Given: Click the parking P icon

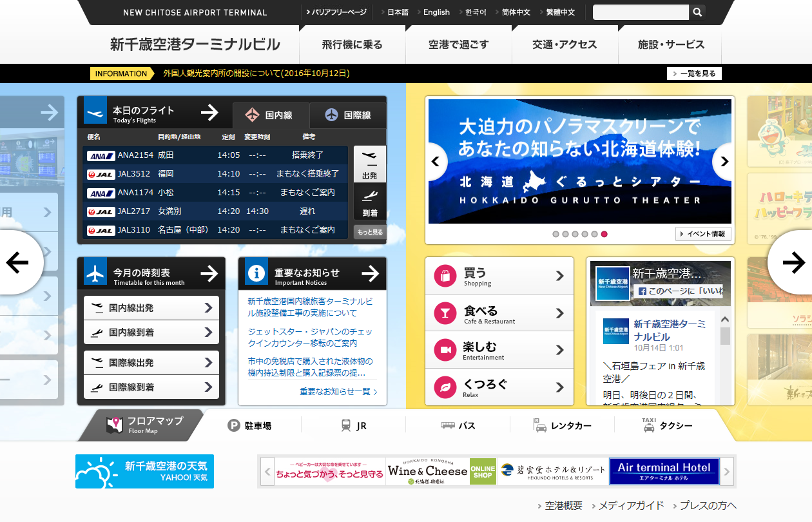Looking at the screenshot, I should (234, 425).
